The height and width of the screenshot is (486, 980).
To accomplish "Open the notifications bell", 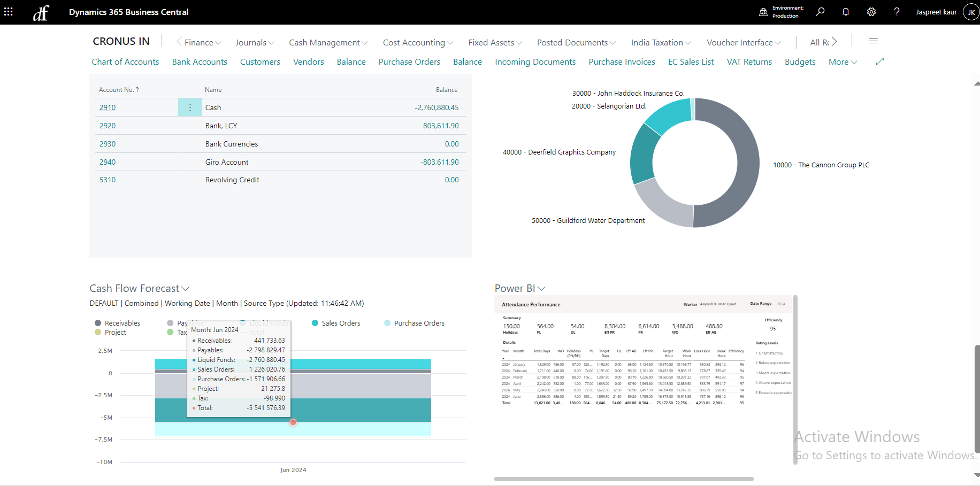I will pyautogui.click(x=846, y=12).
